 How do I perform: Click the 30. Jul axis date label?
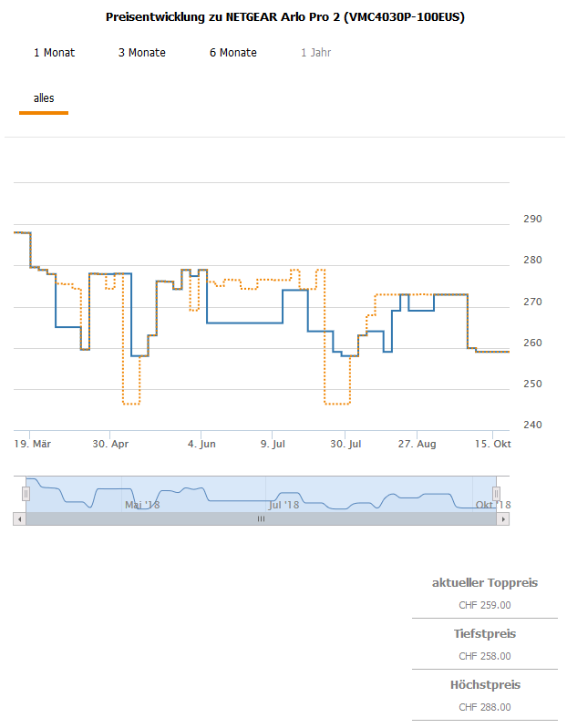click(345, 444)
